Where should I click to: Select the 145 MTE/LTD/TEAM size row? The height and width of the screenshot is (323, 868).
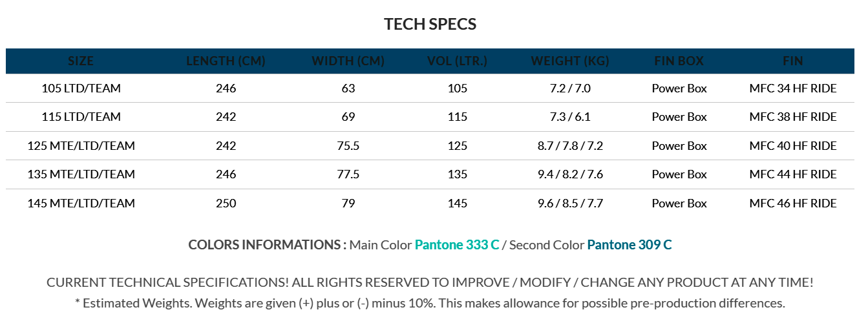pyautogui.click(x=81, y=203)
